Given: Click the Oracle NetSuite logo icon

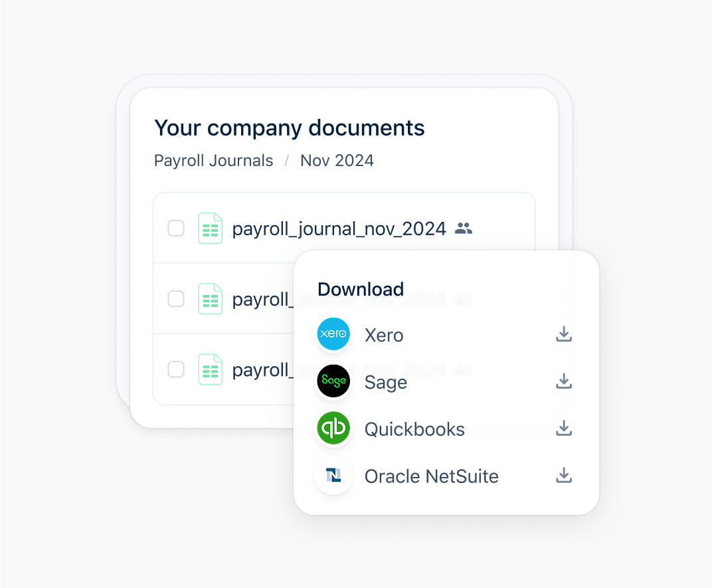Looking at the screenshot, I should click(333, 475).
